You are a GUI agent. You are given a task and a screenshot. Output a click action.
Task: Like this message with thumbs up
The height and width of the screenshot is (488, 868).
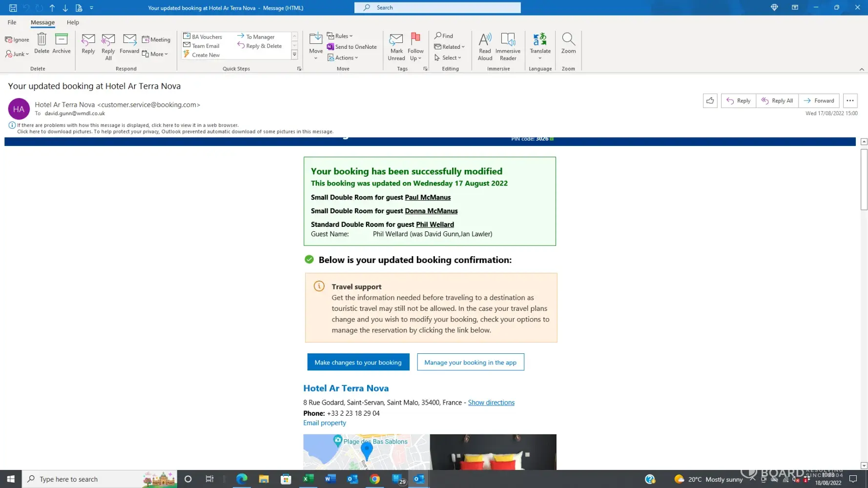tap(710, 101)
